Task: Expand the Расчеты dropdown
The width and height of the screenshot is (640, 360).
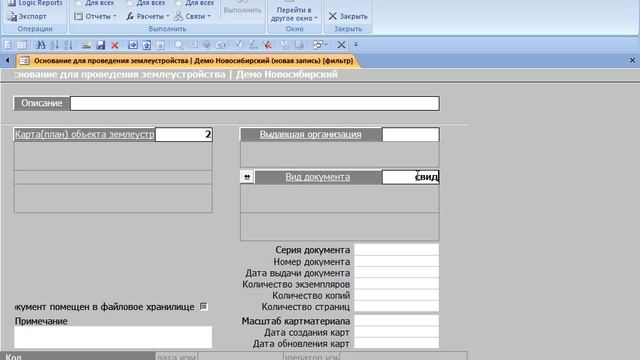Action: pyautogui.click(x=147, y=16)
